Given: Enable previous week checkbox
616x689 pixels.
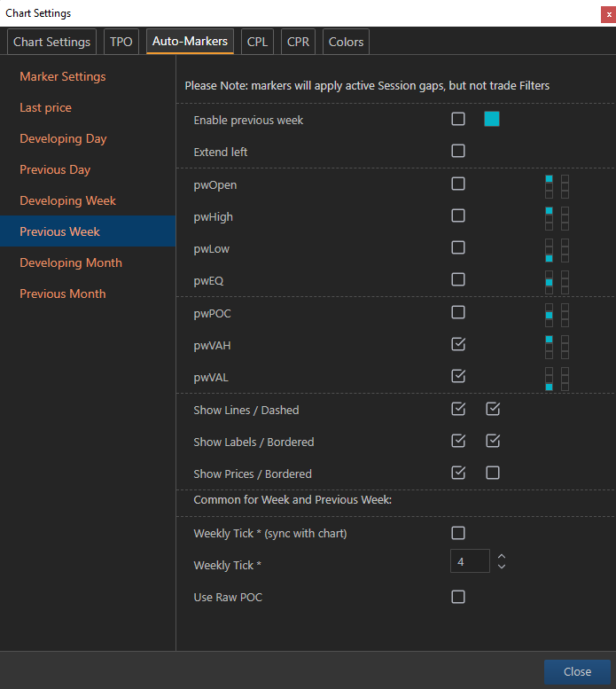Looking at the screenshot, I should pos(458,119).
